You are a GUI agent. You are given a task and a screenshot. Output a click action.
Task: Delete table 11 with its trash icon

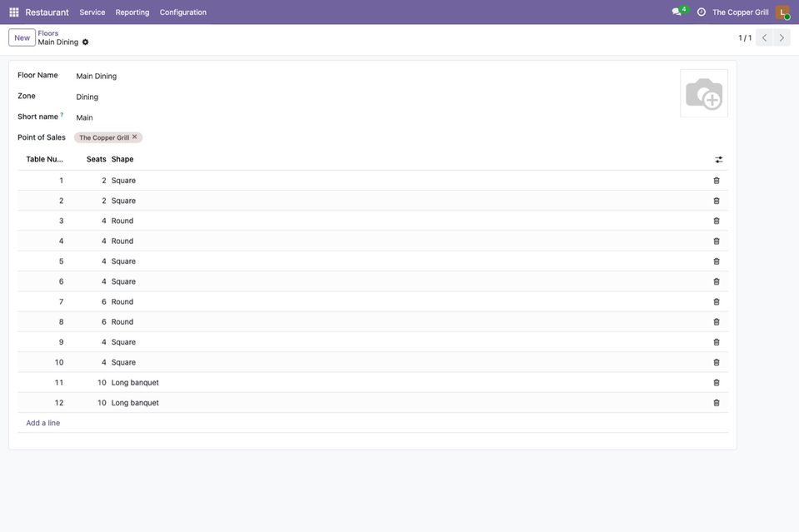717,383
